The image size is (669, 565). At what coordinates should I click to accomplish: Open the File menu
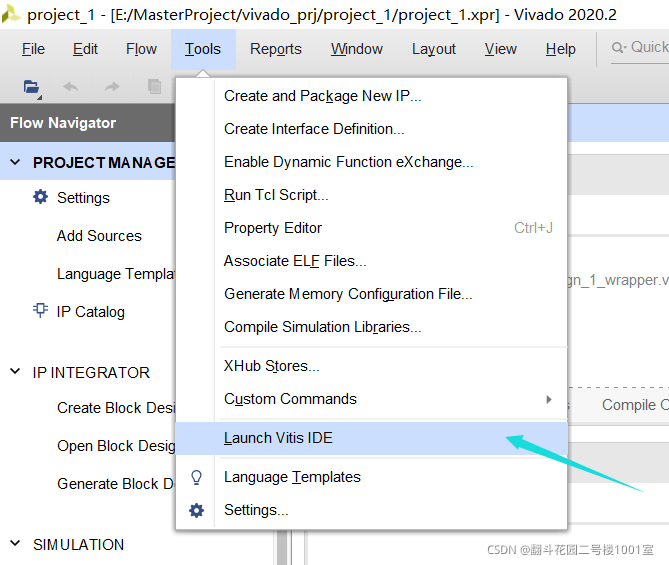33,49
